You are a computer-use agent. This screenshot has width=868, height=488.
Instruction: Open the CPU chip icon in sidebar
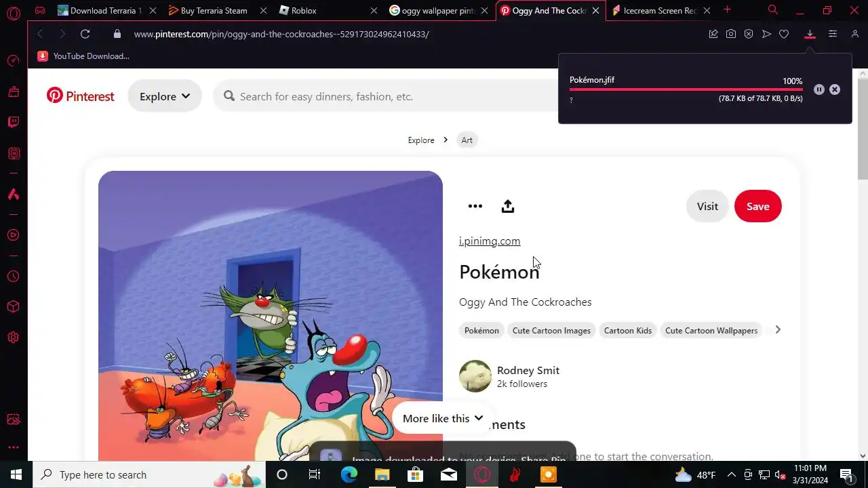point(13,154)
